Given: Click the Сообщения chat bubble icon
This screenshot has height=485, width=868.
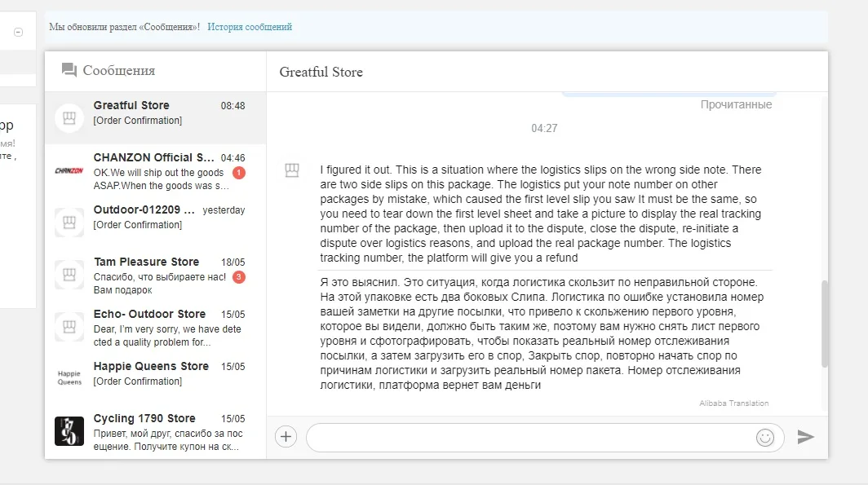Looking at the screenshot, I should point(69,71).
